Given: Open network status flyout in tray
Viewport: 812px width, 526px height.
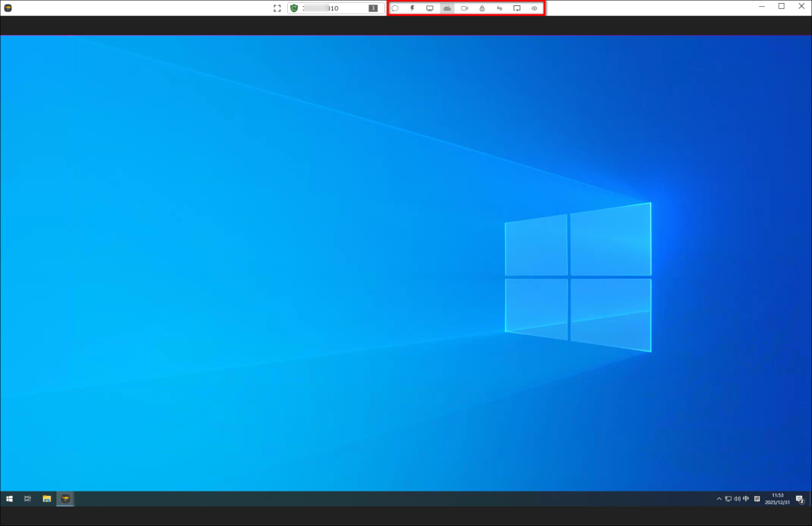Looking at the screenshot, I should pyautogui.click(x=728, y=498).
